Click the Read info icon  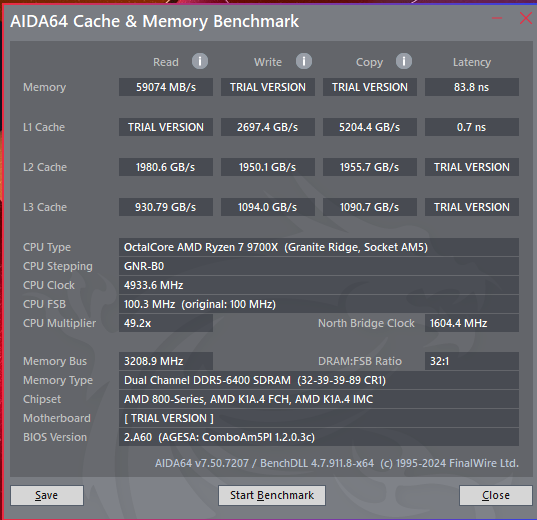tap(200, 61)
